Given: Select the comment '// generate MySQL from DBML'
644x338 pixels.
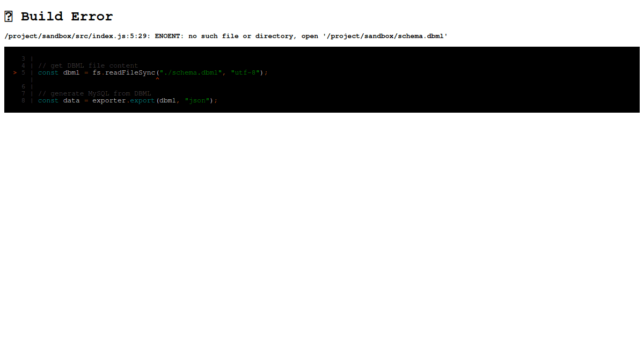Looking at the screenshot, I should pos(93,93).
